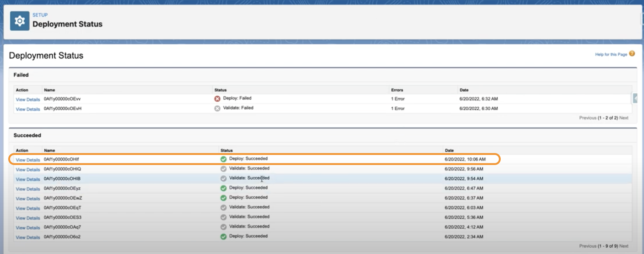
Task: Open View Details for 0Af1y00000cOEyz
Action: point(28,189)
